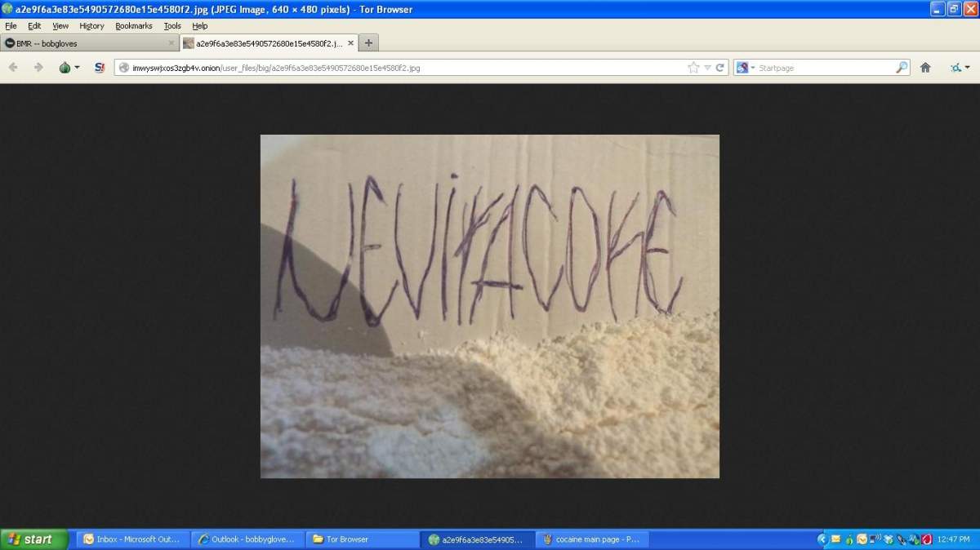Open the Tools menu
The image size is (980, 550).
[x=172, y=26]
